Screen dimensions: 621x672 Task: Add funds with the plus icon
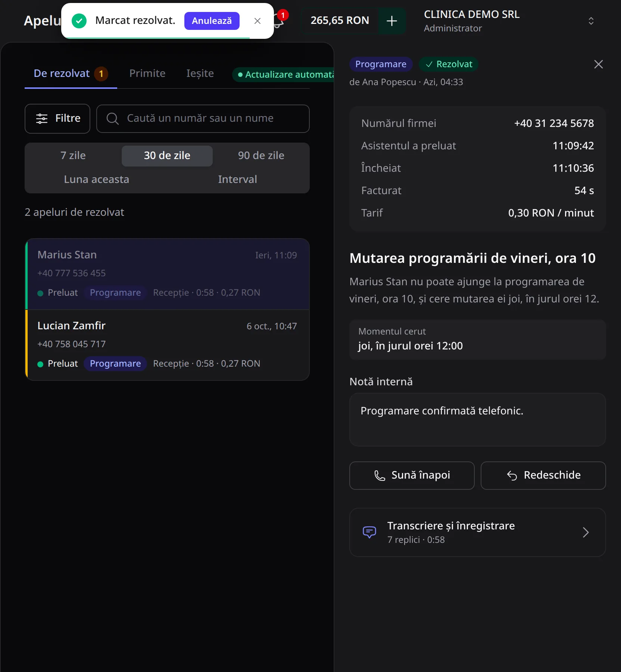392,21
